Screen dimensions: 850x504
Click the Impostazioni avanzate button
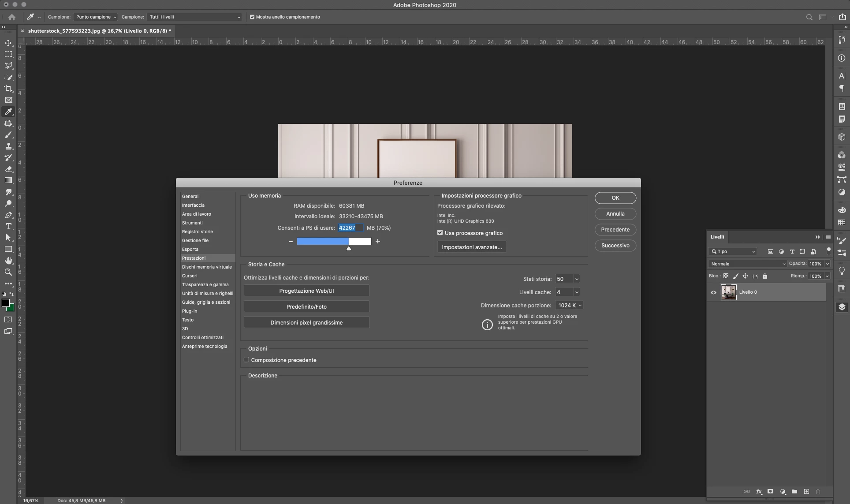(x=472, y=247)
